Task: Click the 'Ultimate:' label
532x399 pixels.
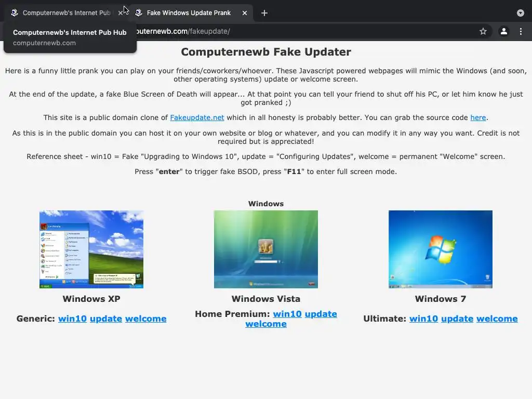Action: (385, 318)
